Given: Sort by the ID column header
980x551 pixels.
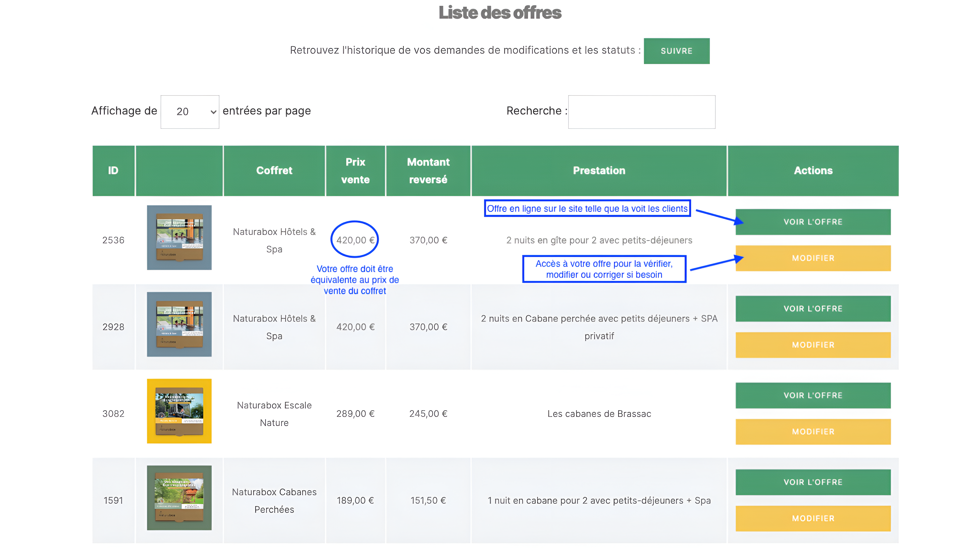Looking at the screenshot, I should click(113, 171).
